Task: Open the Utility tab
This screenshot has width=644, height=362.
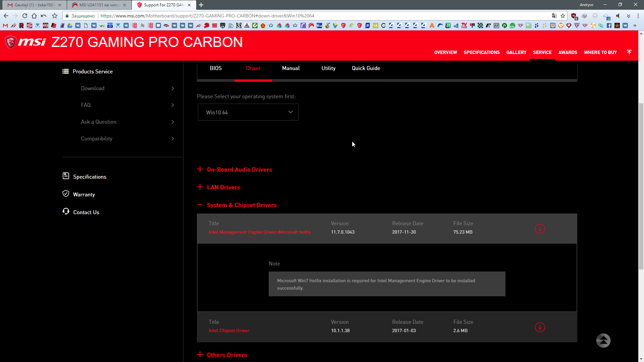Action: (328, 68)
